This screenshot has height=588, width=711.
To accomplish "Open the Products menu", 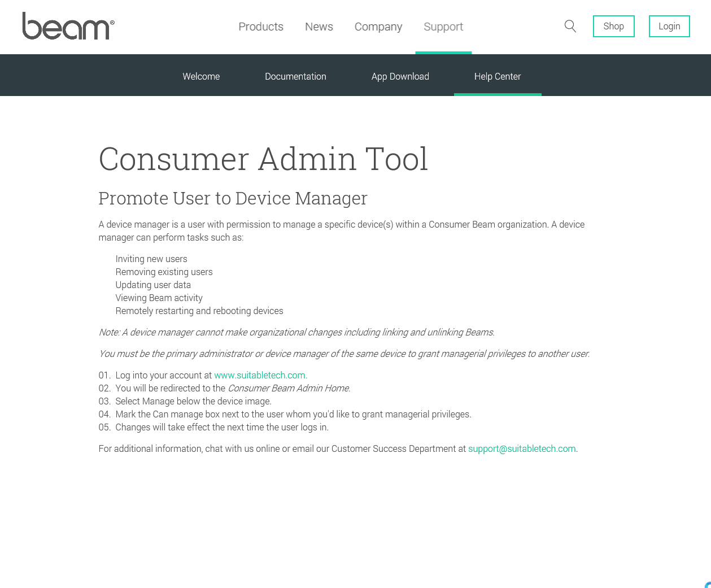I will 261,27.
